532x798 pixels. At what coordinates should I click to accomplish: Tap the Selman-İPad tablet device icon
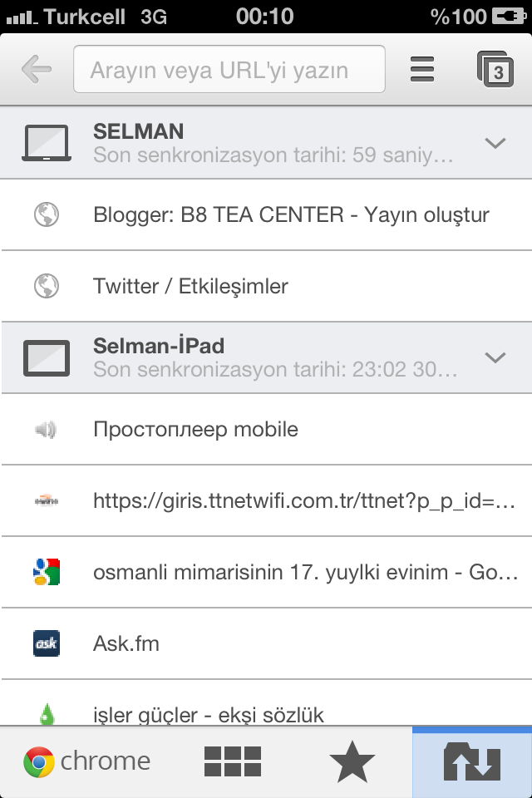click(x=47, y=357)
